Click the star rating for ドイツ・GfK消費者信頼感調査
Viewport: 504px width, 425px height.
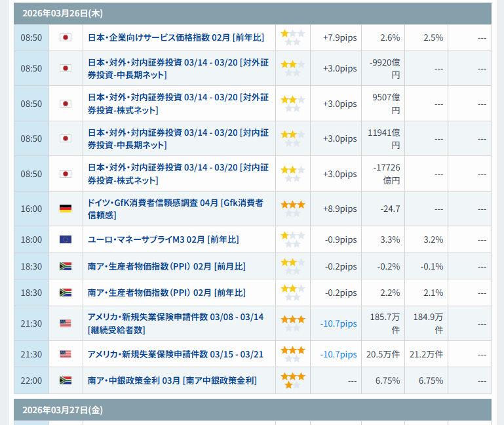click(292, 209)
